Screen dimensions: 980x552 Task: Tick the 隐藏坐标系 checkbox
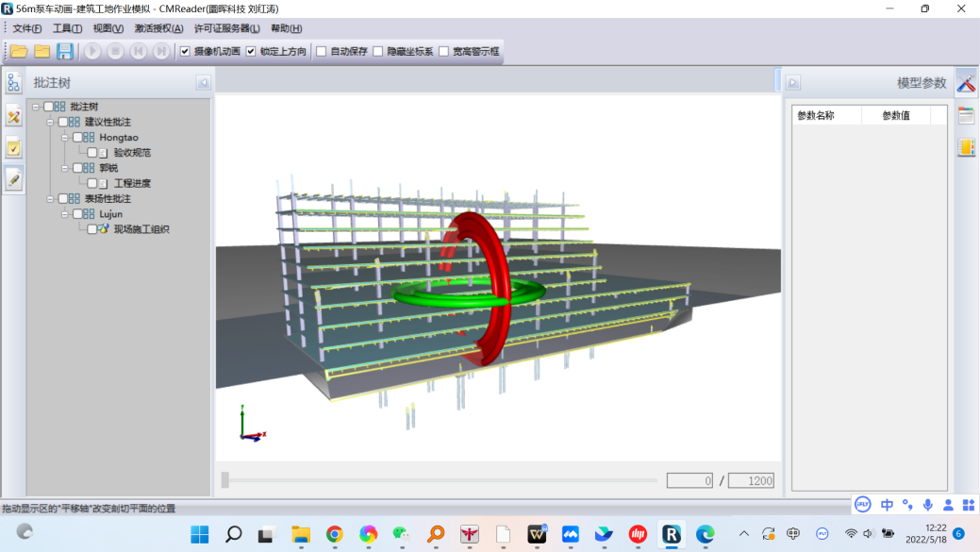click(x=378, y=51)
